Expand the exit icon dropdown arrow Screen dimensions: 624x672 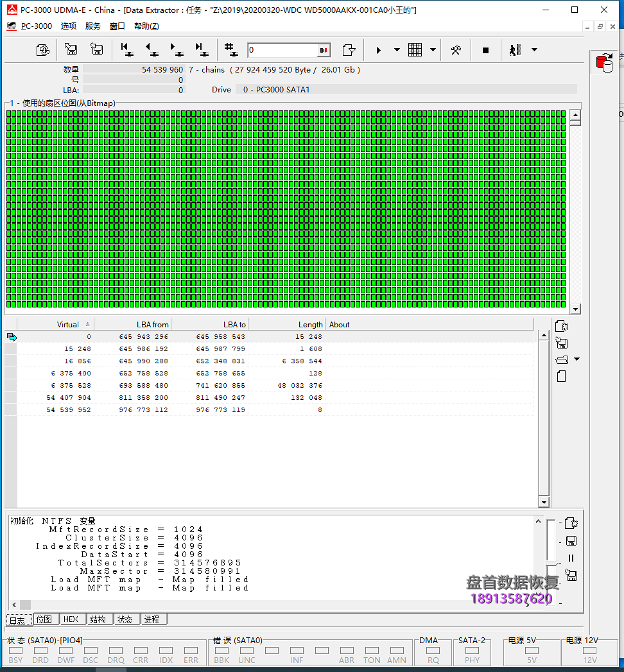pyautogui.click(x=534, y=49)
